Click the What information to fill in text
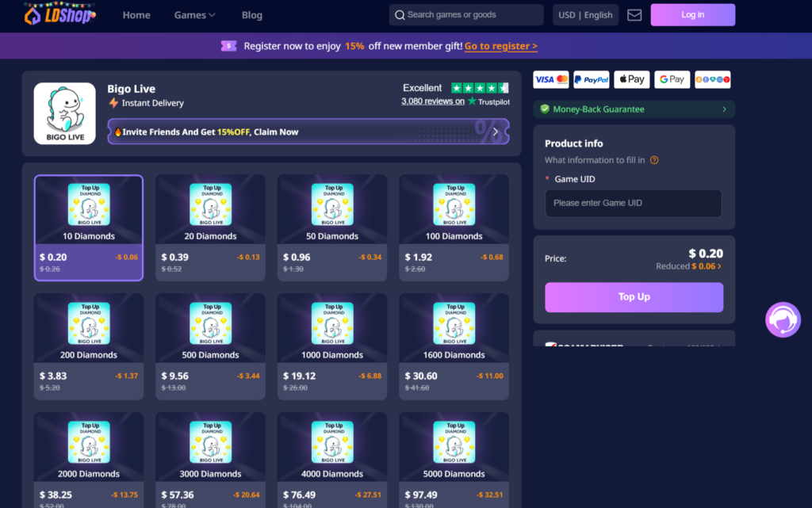This screenshot has width=812, height=508. pyautogui.click(x=595, y=160)
